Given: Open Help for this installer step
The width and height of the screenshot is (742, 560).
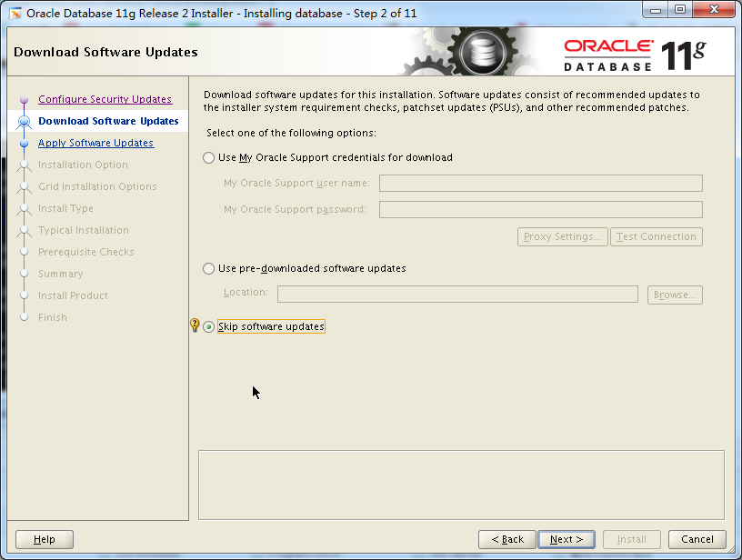Looking at the screenshot, I should [x=45, y=539].
